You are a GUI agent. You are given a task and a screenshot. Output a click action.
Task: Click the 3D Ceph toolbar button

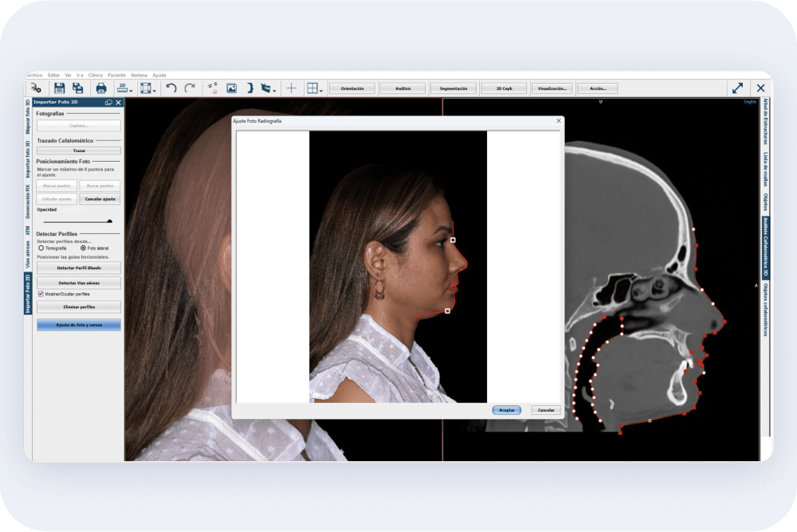(x=505, y=88)
